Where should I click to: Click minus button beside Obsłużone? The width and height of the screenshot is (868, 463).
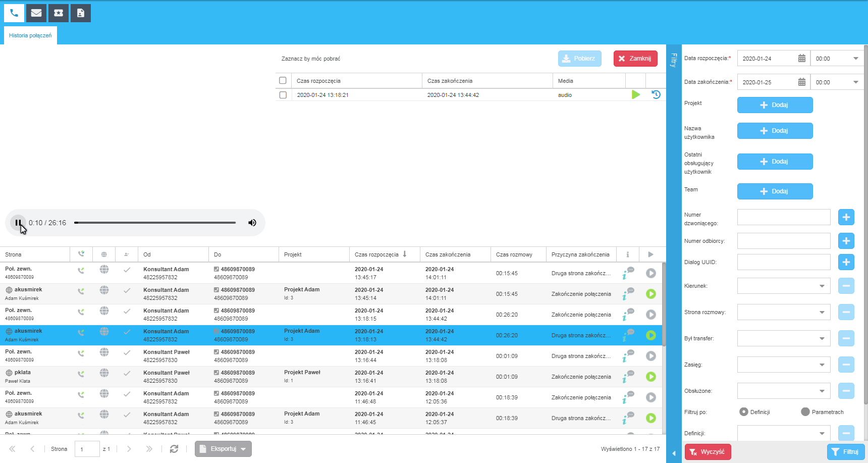click(x=846, y=391)
